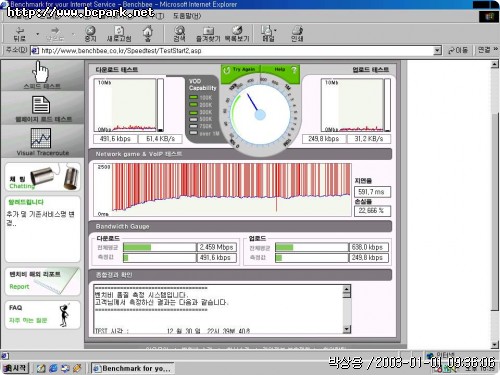Viewport: 500px width, 375px height.
Task: Click the Refresh page icon
Action: 119,30
